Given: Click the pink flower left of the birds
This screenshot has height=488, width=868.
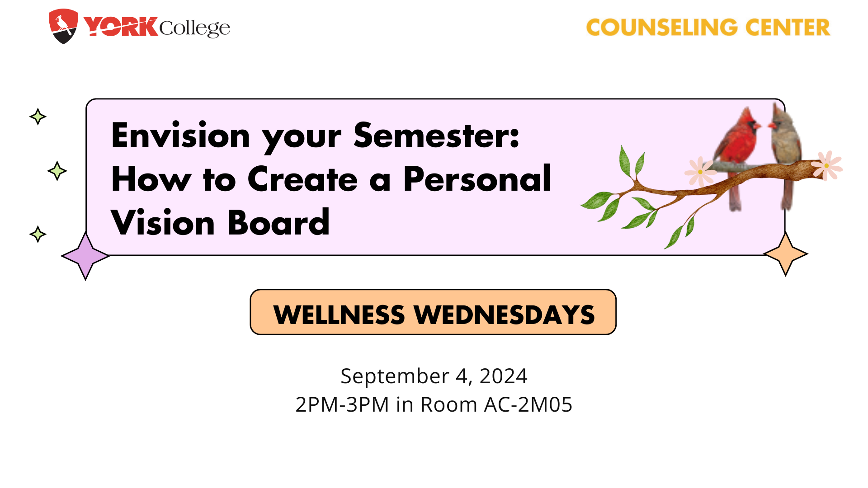Looking at the screenshot, I should [x=700, y=172].
